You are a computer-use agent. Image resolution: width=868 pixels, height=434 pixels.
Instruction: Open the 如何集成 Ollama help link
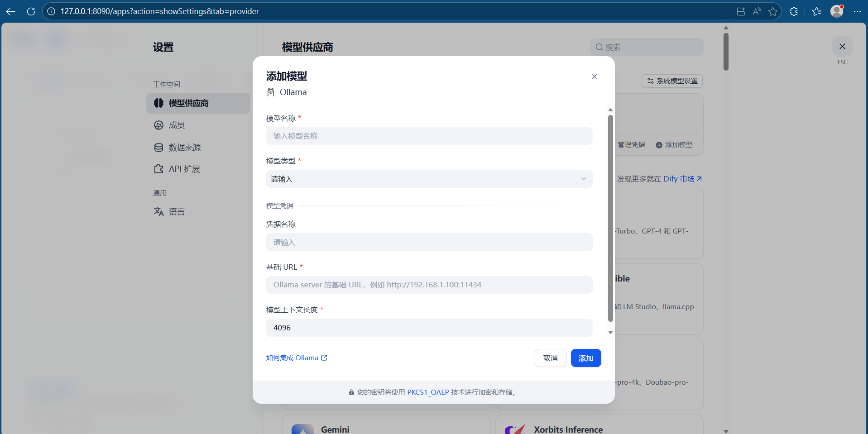coord(297,358)
